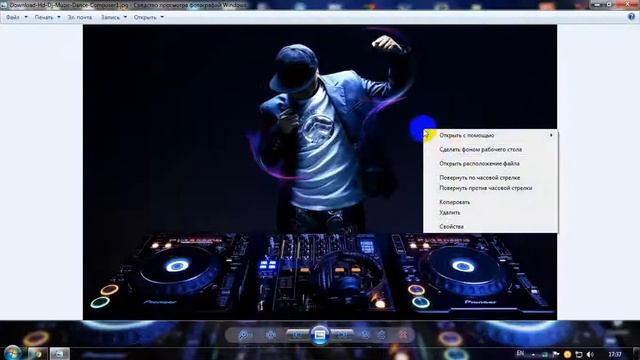Screen dimensions: 640x360
Task: Show hidden tray icons arrow
Action: [x=533, y=355]
